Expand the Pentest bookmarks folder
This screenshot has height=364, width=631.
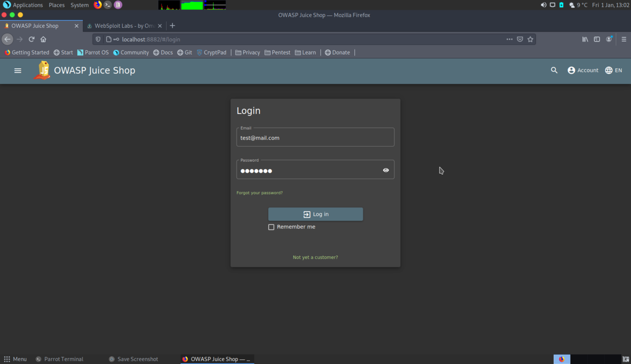pyautogui.click(x=278, y=53)
